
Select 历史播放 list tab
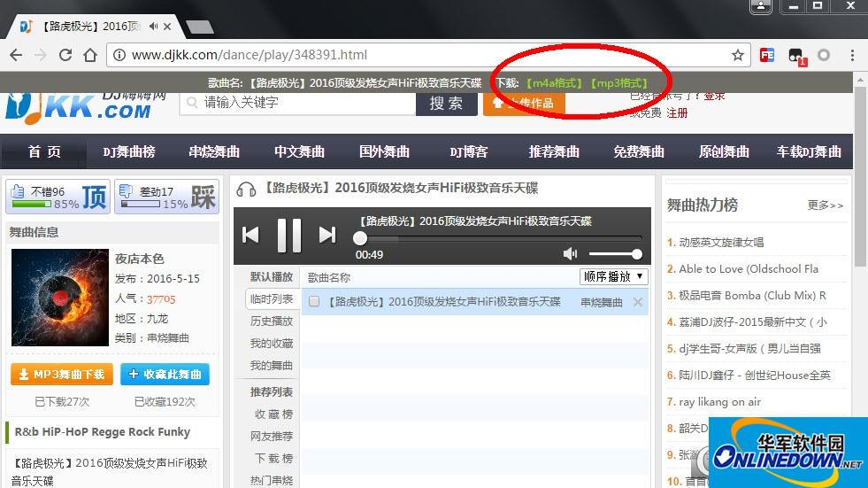click(x=271, y=321)
